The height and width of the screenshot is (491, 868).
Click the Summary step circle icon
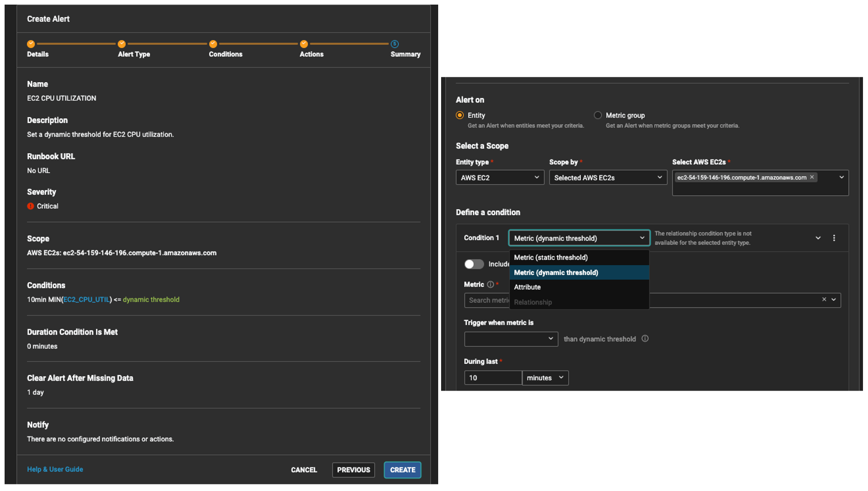pyautogui.click(x=395, y=44)
